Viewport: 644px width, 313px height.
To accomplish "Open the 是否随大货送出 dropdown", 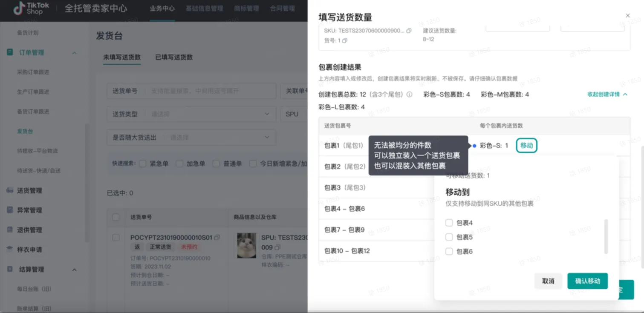I will (x=191, y=138).
